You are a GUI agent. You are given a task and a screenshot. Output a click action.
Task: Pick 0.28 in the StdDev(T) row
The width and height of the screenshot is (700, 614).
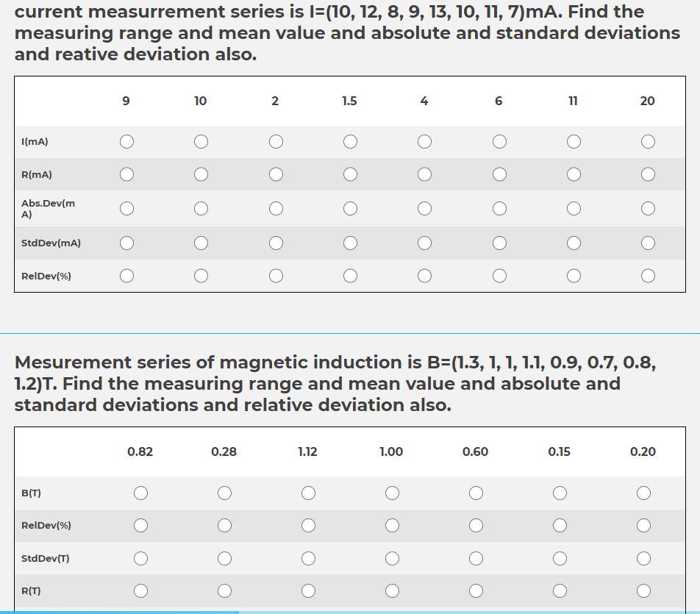click(x=224, y=558)
